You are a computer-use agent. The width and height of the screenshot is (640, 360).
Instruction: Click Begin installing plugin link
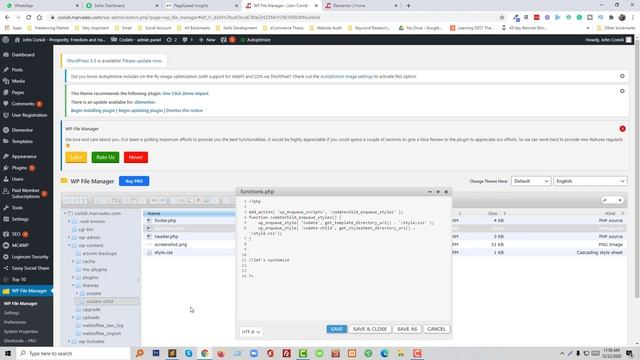(x=93, y=111)
